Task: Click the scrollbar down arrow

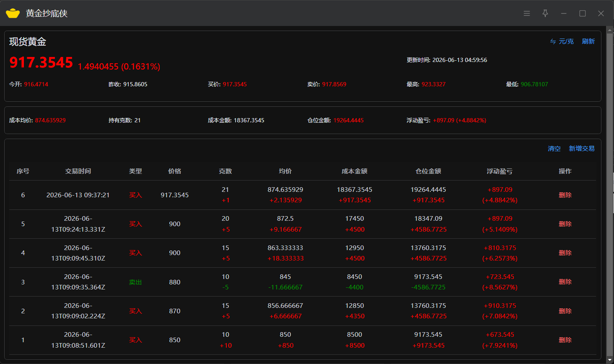Action: pos(609,360)
